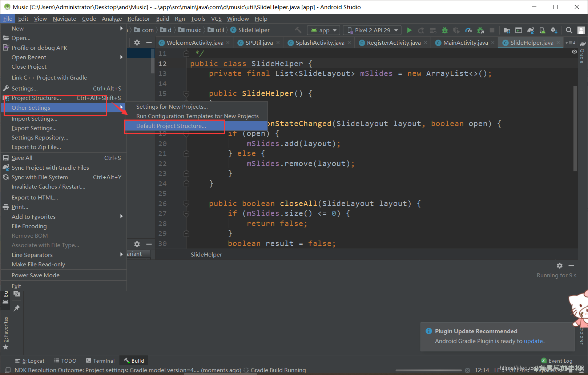Open Settings... from File menu

[x=64, y=88]
